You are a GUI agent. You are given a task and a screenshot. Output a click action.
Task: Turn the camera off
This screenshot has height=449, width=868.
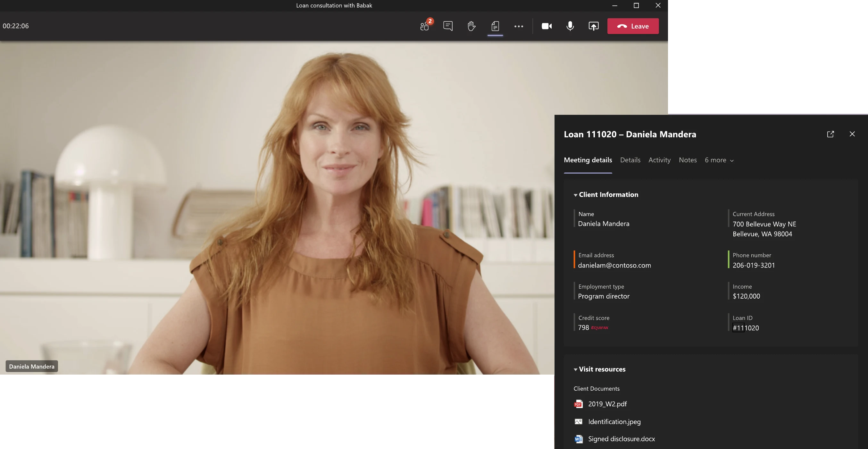tap(547, 26)
